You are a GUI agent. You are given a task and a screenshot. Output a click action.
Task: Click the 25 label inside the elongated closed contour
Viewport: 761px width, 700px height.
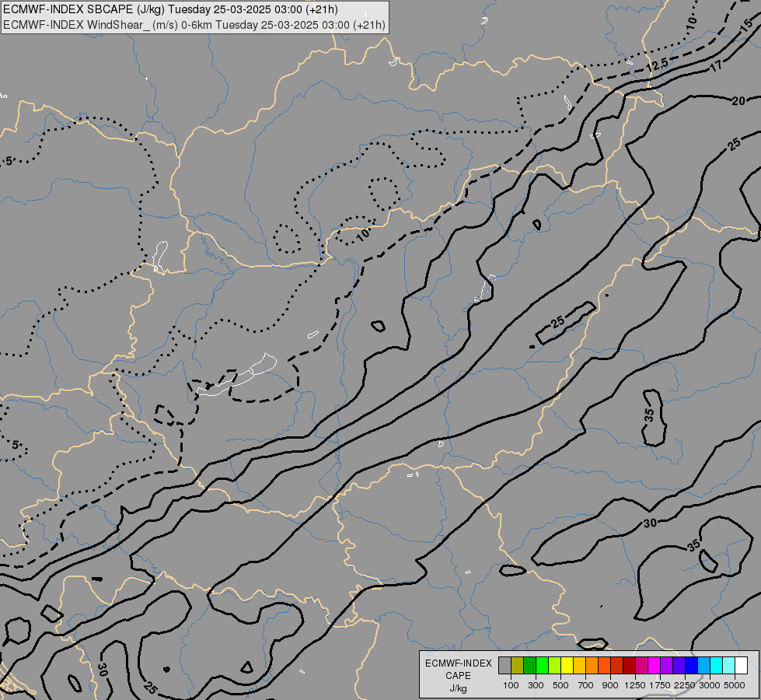[x=557, y=321]
